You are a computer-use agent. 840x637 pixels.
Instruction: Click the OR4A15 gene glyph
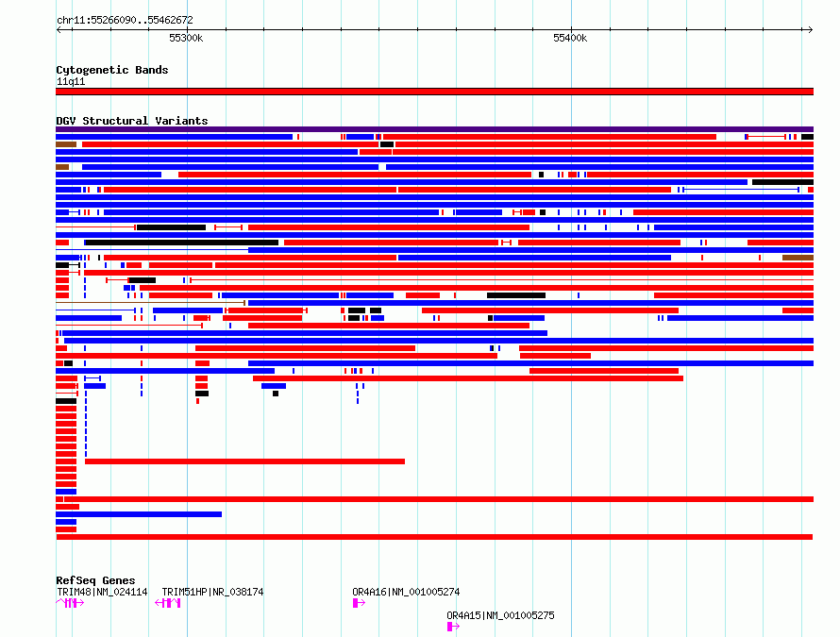click(453, 627)
